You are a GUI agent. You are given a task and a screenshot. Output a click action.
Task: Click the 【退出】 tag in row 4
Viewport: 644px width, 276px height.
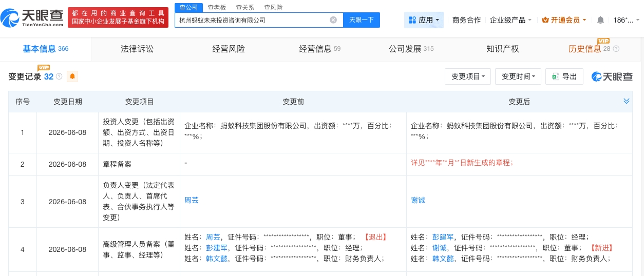click(375, 237)
